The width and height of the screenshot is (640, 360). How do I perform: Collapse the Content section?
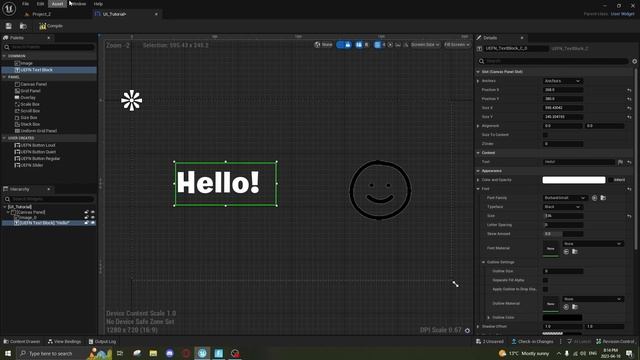pyautogui.click(x=478, y=153)
